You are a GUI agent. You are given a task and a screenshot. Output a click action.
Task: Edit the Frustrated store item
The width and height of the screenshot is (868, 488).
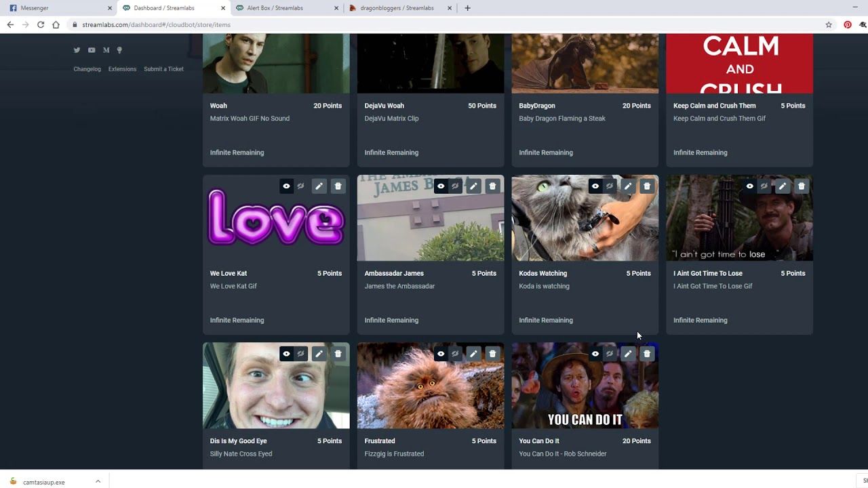(473, 353)
